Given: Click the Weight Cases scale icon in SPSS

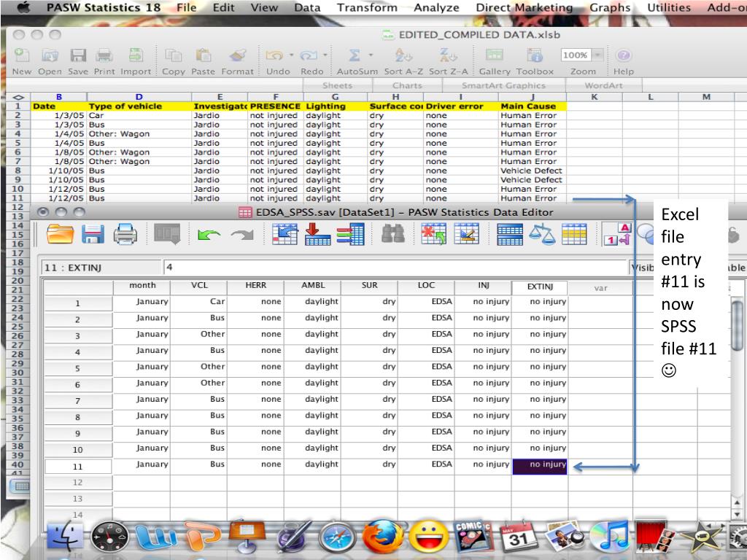Looking at the screenshot, I should pyautogui.click(x=543, y=234).
